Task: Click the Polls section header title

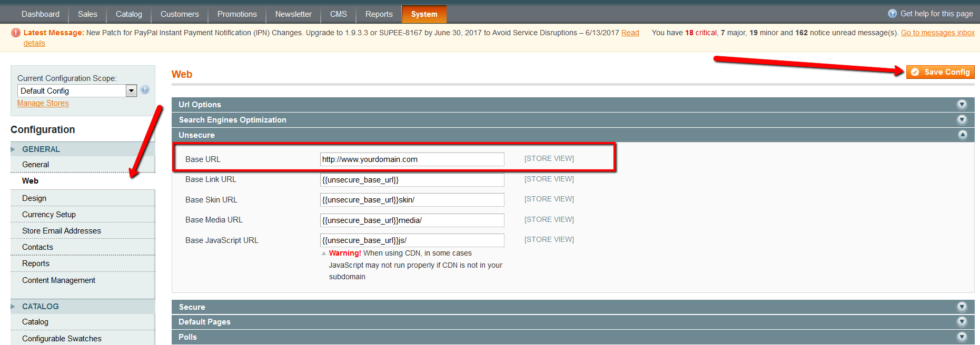Action: [187, 337]
